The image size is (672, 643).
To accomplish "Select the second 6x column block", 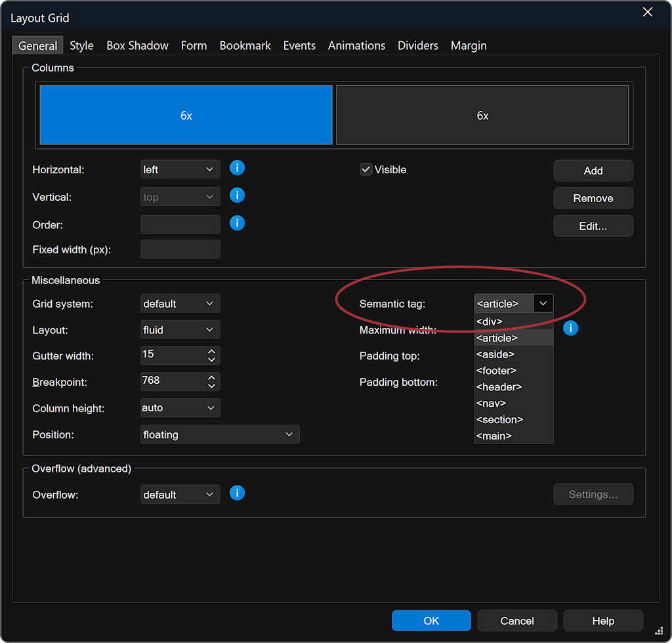I will (x=482, y=115).
